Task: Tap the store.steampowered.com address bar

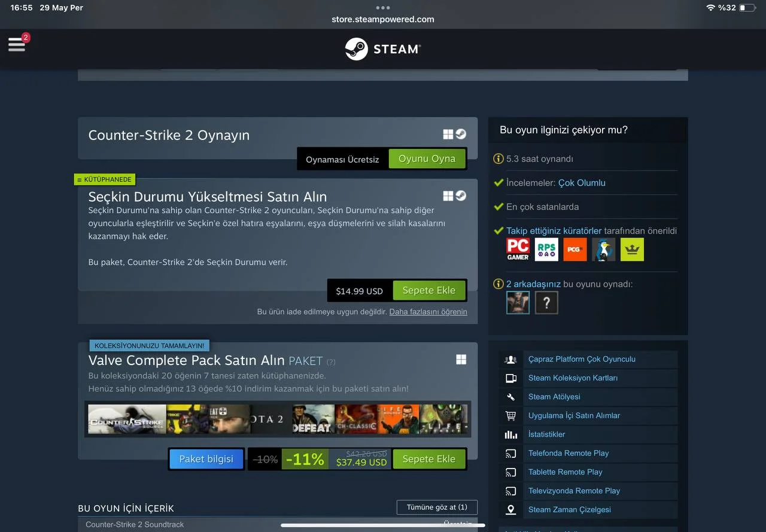Action: coord(383,19)
